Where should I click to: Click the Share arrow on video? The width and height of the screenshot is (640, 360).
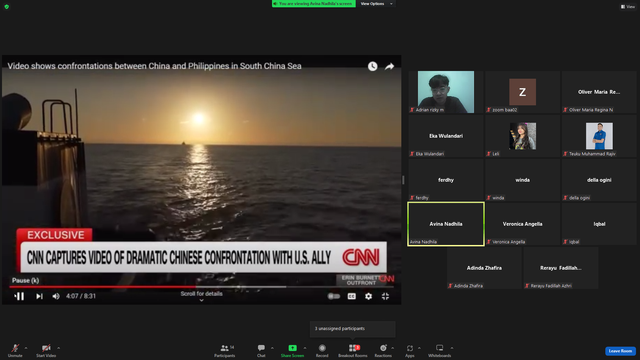(x=389, y=66)
